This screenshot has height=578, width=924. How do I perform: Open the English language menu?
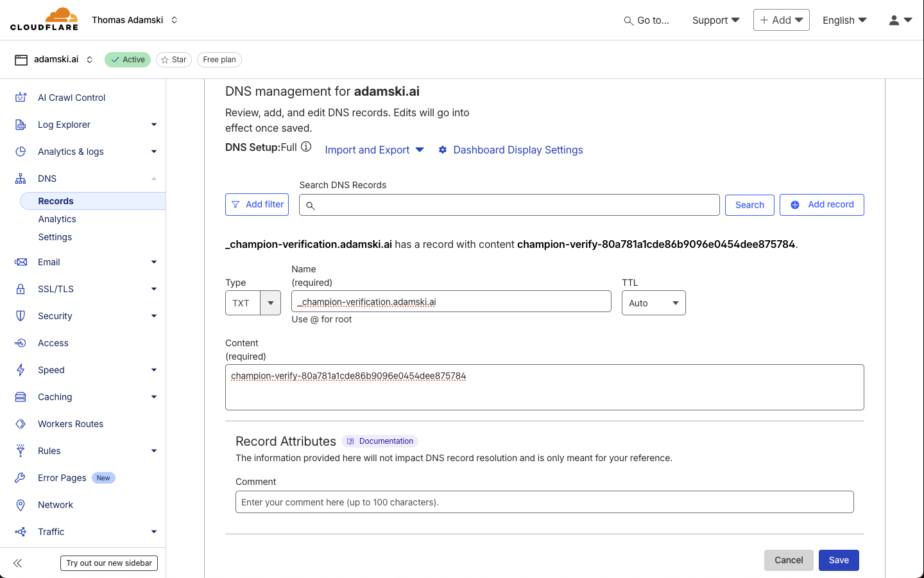844,20
